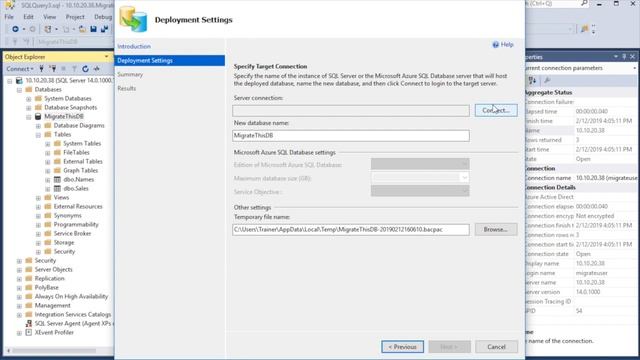Open the Debug menu

click(103, 17)
